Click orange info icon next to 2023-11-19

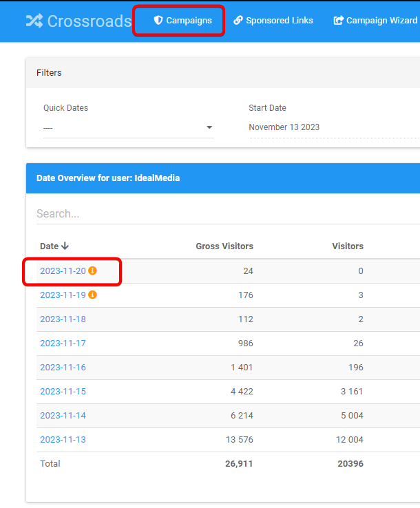(x=93, y=295)
